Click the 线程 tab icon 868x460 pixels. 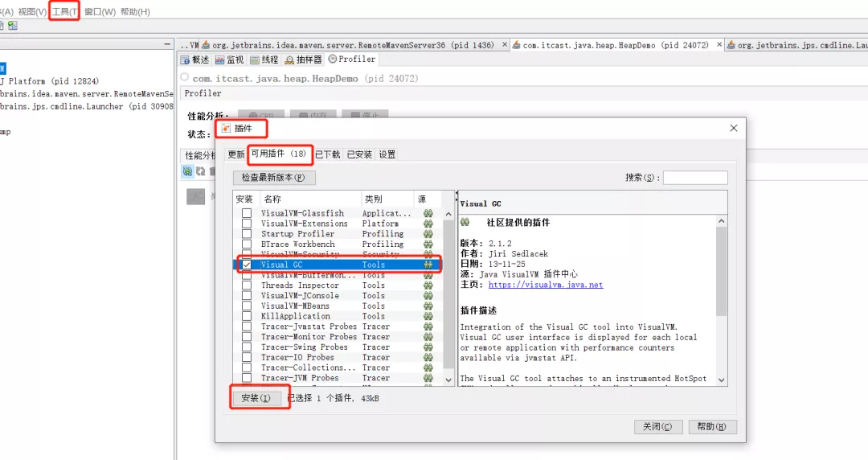tap(255, 60)
